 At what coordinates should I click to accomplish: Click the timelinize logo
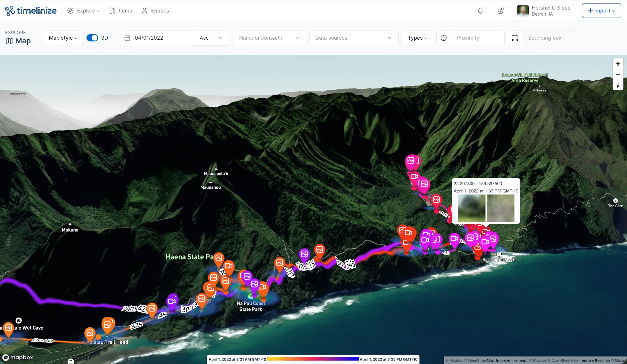click(31, 11)
